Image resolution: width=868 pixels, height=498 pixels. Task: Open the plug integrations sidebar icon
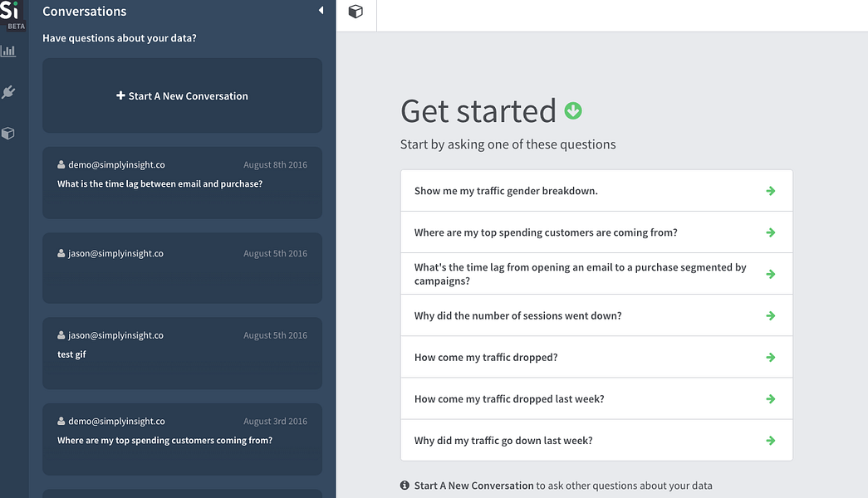click(8, 92)
